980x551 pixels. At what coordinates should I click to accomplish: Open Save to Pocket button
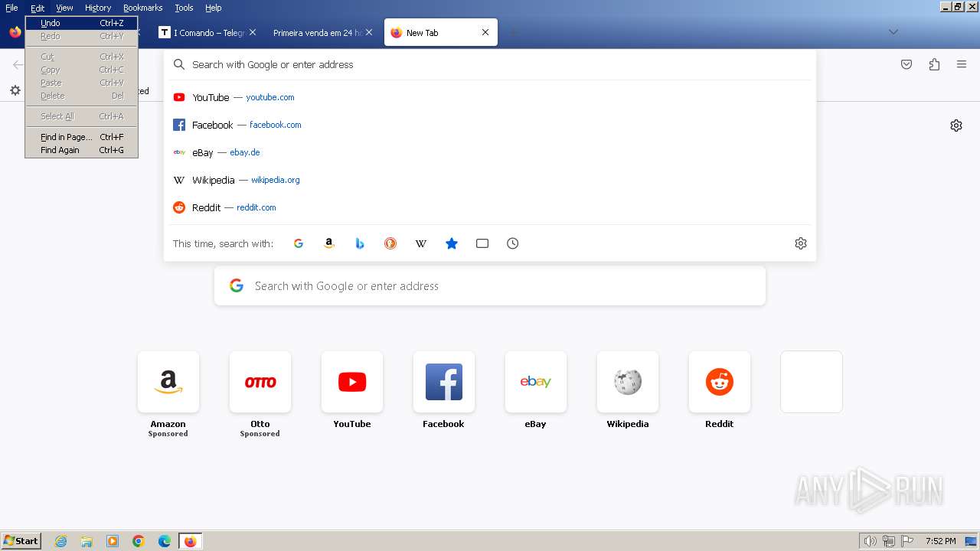click(x=906, y=64)
